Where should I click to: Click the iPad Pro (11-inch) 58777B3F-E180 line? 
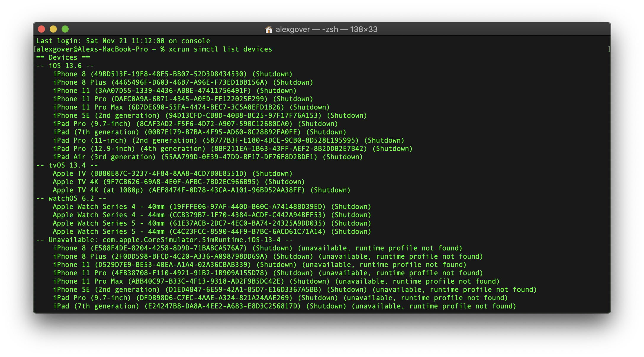tap(228, 140)
